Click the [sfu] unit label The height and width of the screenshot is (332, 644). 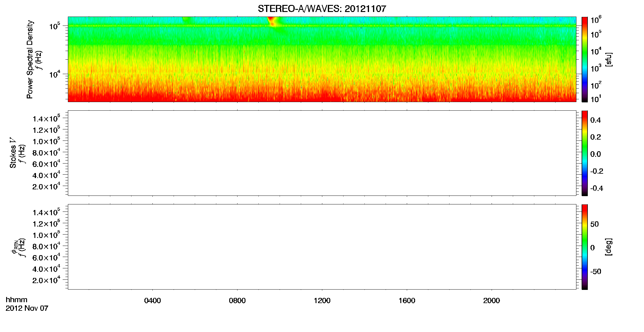tap(608, 59)
